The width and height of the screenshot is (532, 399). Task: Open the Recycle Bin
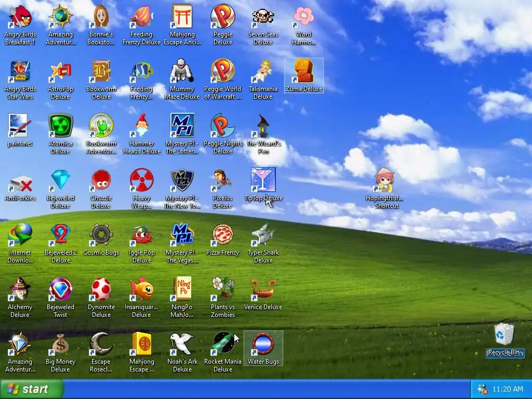504,335
